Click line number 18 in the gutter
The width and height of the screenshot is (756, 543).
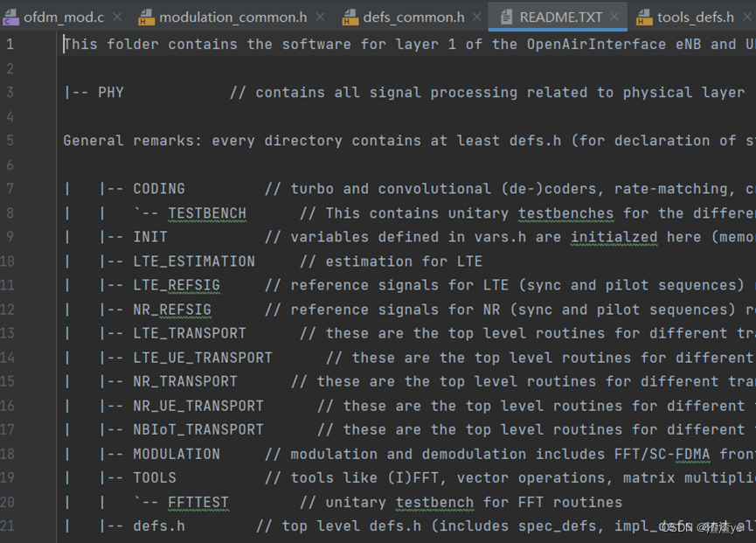pos(8,454)
